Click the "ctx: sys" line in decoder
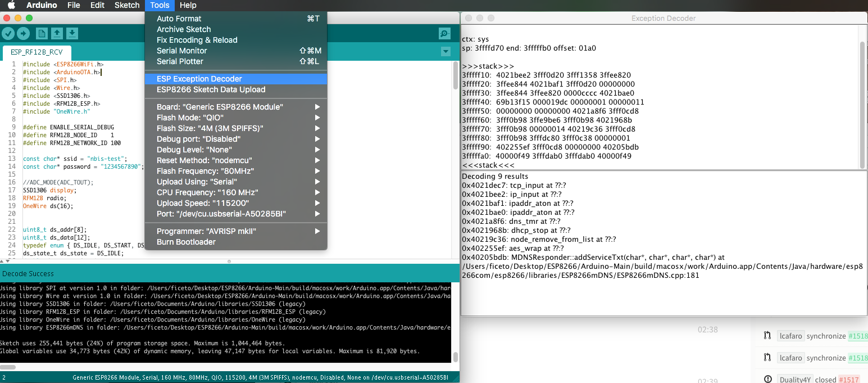Image resolution: width=868 pixels, height=383 pixels. [x=475, y=39]
